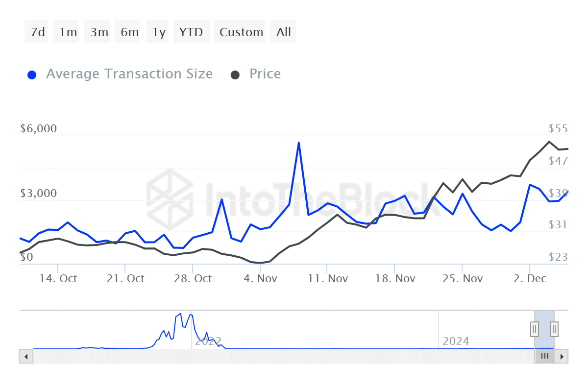Screen dimensions: 588x392
Task: Click the navigator left range handle
Action: pyautogui.click(x=535, y=329)
